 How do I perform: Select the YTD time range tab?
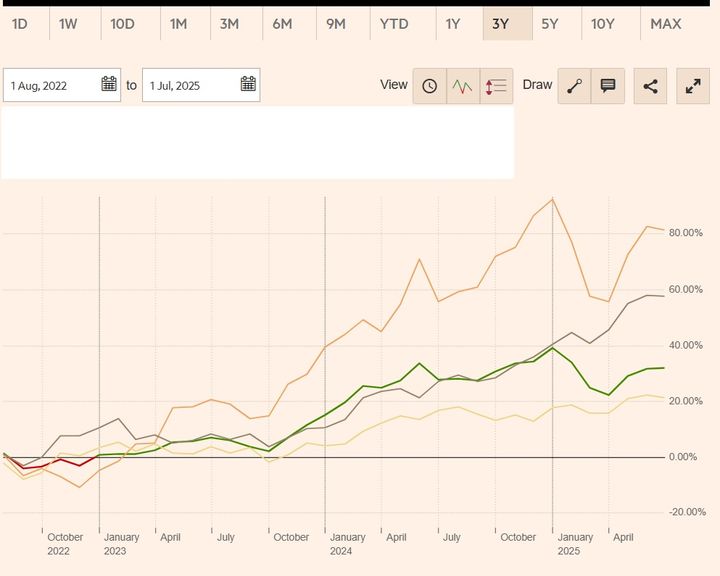394,24
